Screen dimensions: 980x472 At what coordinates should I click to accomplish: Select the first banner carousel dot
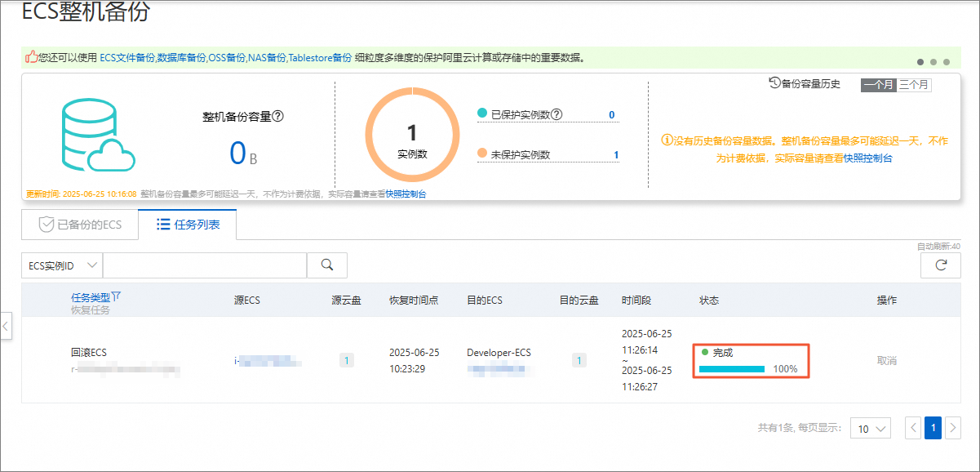(920, 61)
